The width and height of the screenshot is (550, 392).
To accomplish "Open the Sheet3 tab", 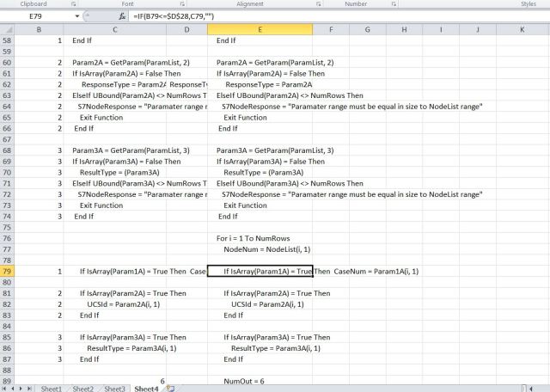I will pos(114,389).
